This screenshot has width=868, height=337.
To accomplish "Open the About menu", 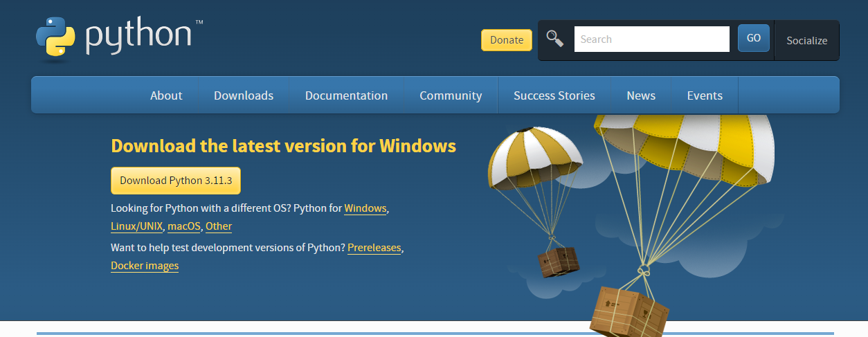I will point(166,95).
